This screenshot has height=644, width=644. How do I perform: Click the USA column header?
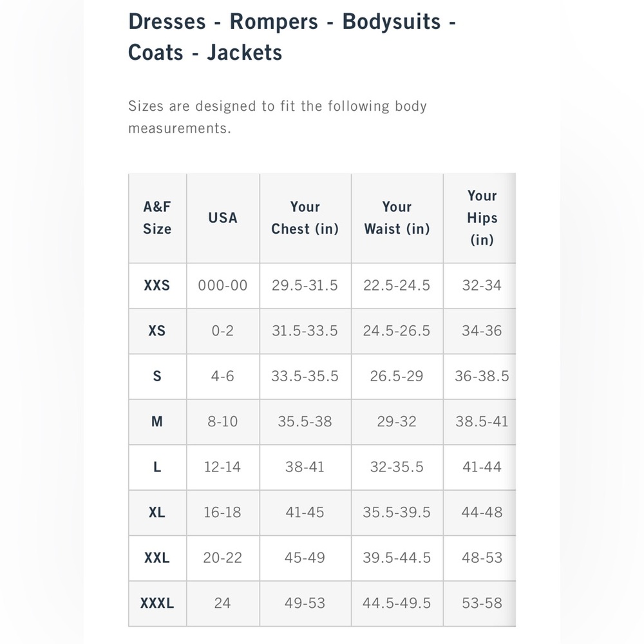tap(223, 218)
